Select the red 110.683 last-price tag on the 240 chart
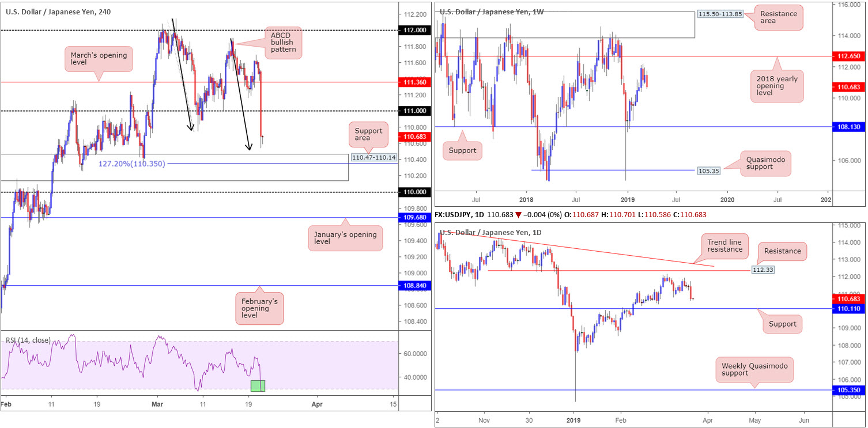The image size is (868, 428). click(x=415, y=137)
